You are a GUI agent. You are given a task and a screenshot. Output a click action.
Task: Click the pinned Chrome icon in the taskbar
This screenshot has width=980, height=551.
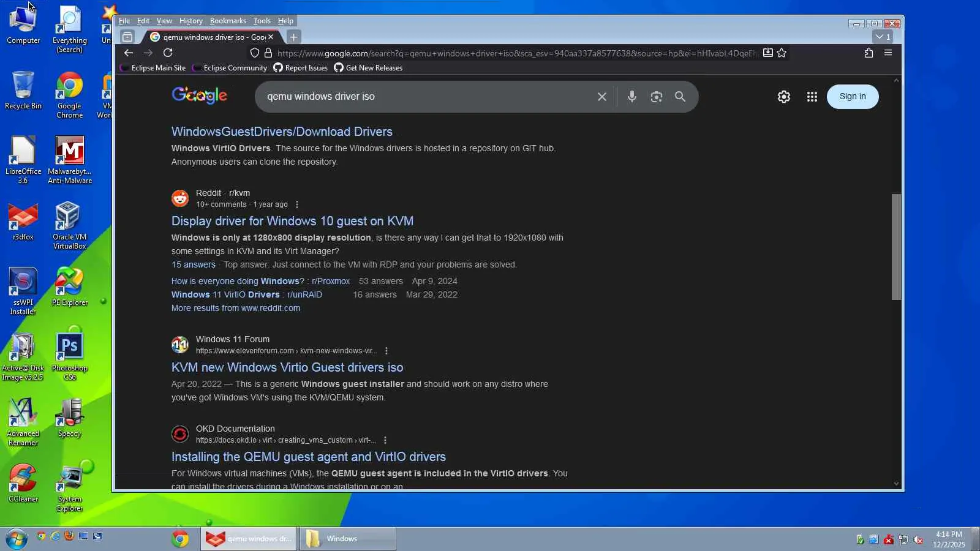(x=180, y=539)
